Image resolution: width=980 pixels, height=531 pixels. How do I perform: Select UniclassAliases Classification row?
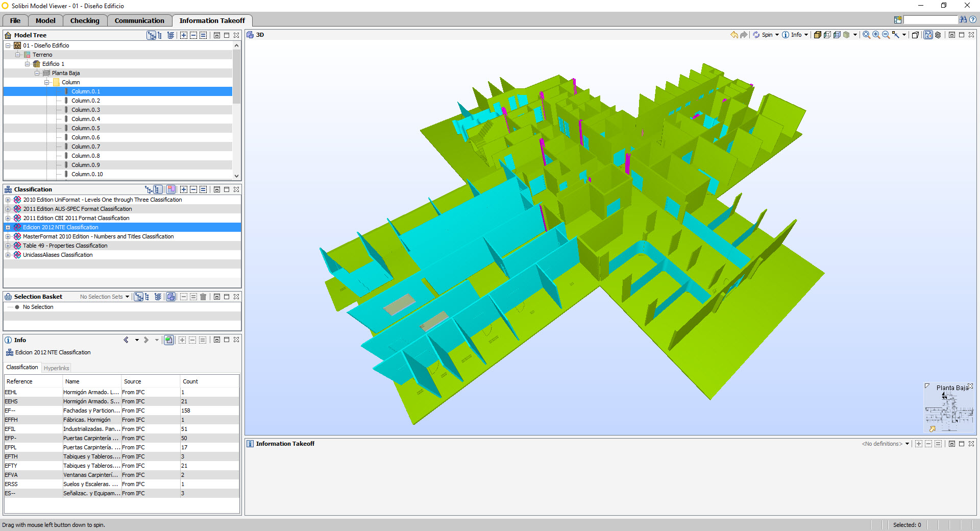[x=58, y=255]
